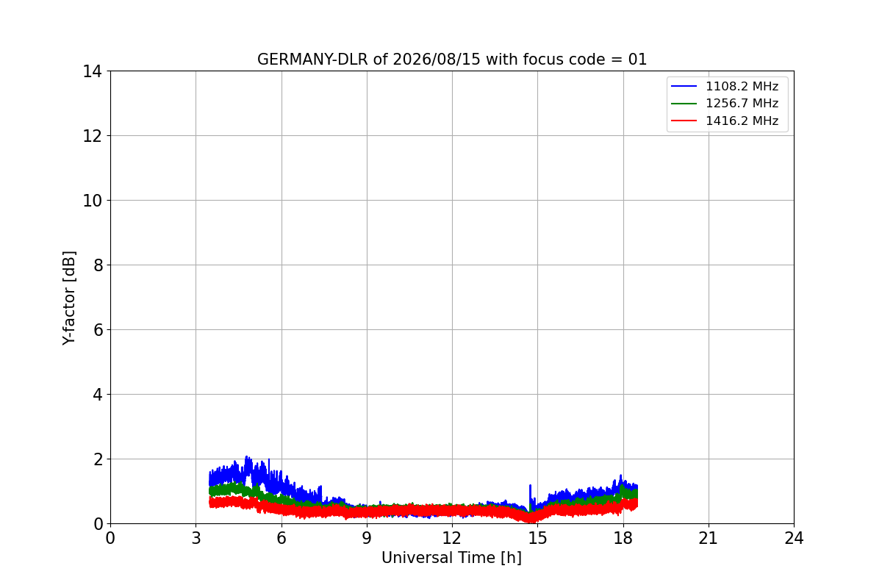882x588 pixels.
Task: Click the x-axis tick label 9
Action: [367, 538]
